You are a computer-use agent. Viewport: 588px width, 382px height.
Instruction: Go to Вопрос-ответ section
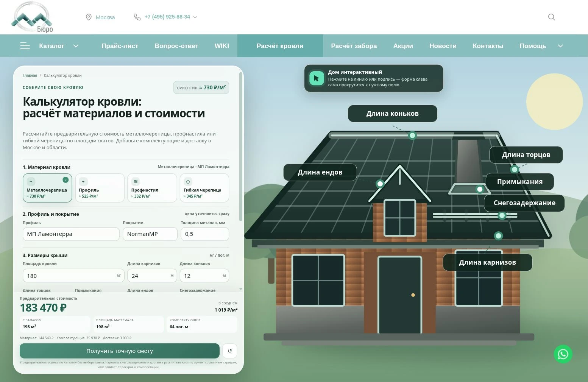[x=176, y=46]
